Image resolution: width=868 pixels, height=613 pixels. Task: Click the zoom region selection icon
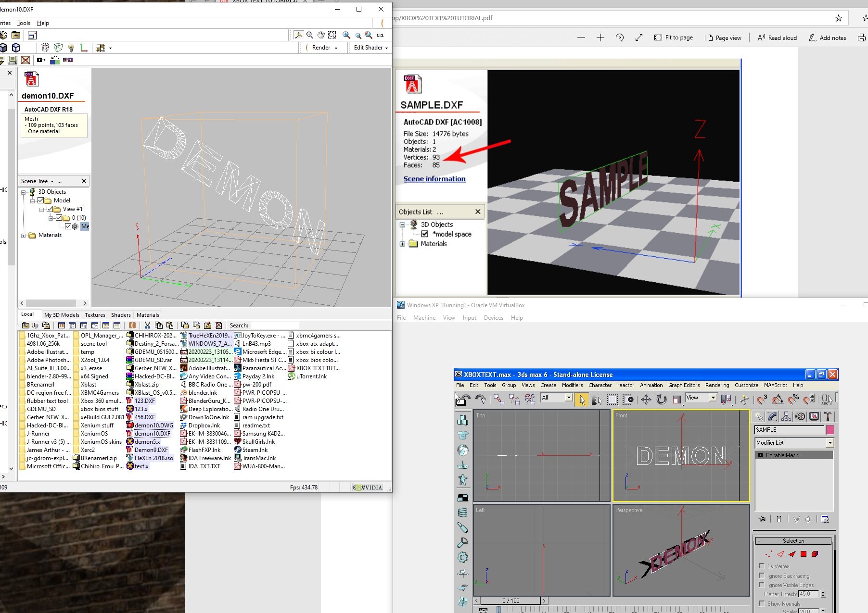click(x=332, y=35)
